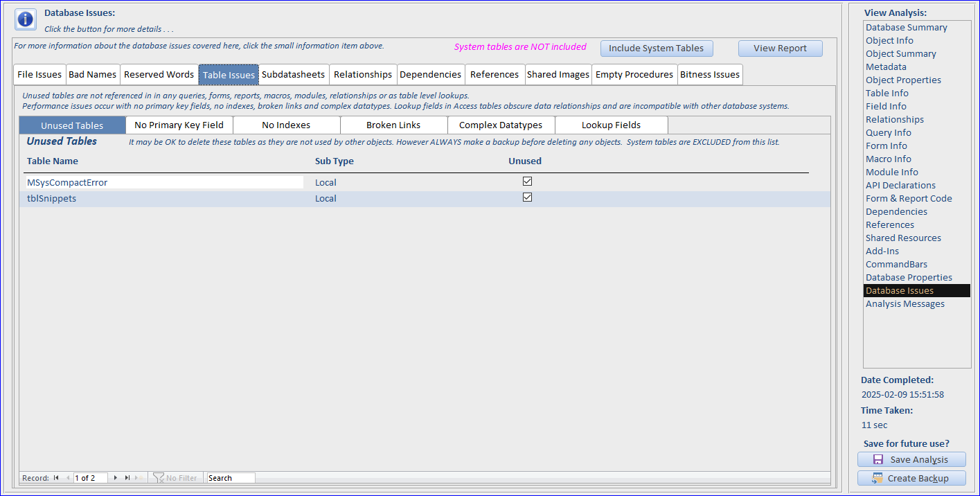Image resolution: width=980 pixels, height=496 pixels.
Task: Open the Reserved Words tab
Action: [x=159, y=75]
